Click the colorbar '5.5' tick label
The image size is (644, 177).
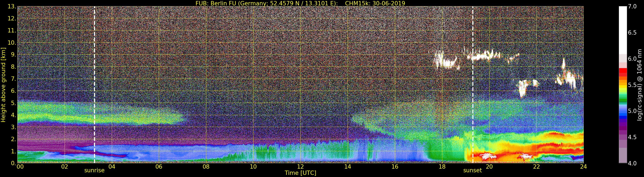(x=632, y=85)
